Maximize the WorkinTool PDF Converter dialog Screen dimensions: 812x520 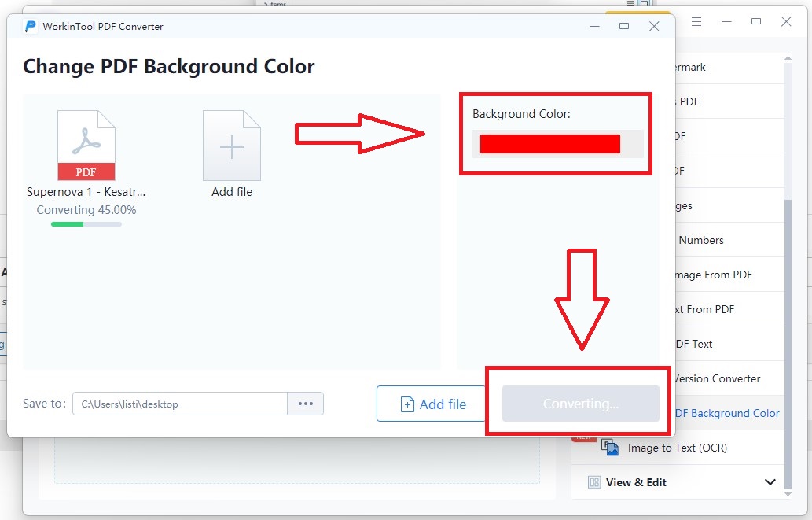click(x=624, y=26)
